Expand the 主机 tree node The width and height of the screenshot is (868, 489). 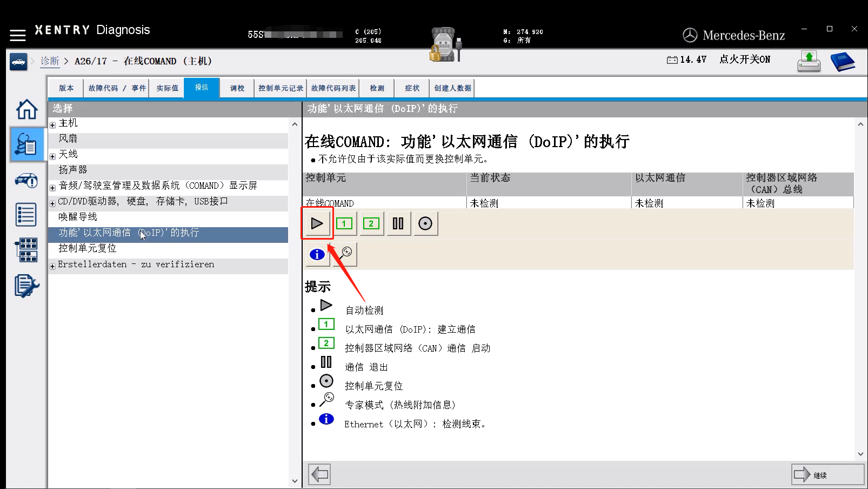[x=52, y=125]
